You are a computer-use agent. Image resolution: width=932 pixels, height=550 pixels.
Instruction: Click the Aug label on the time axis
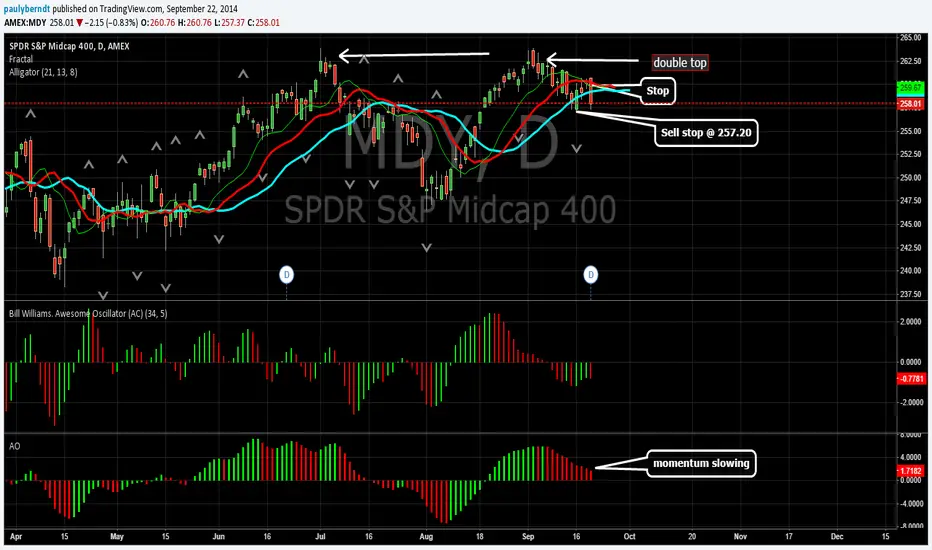click(426, 536)
